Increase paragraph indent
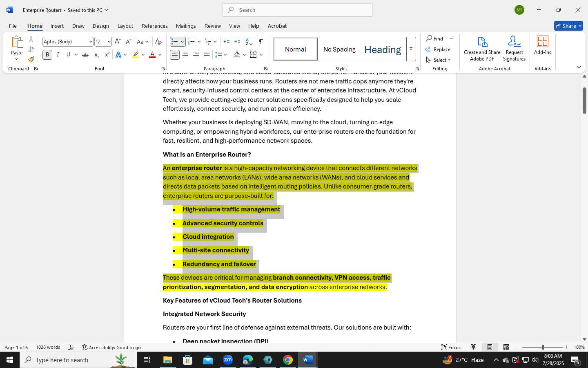The height and width of the screenshot is (368, 588). coord(237,42)
